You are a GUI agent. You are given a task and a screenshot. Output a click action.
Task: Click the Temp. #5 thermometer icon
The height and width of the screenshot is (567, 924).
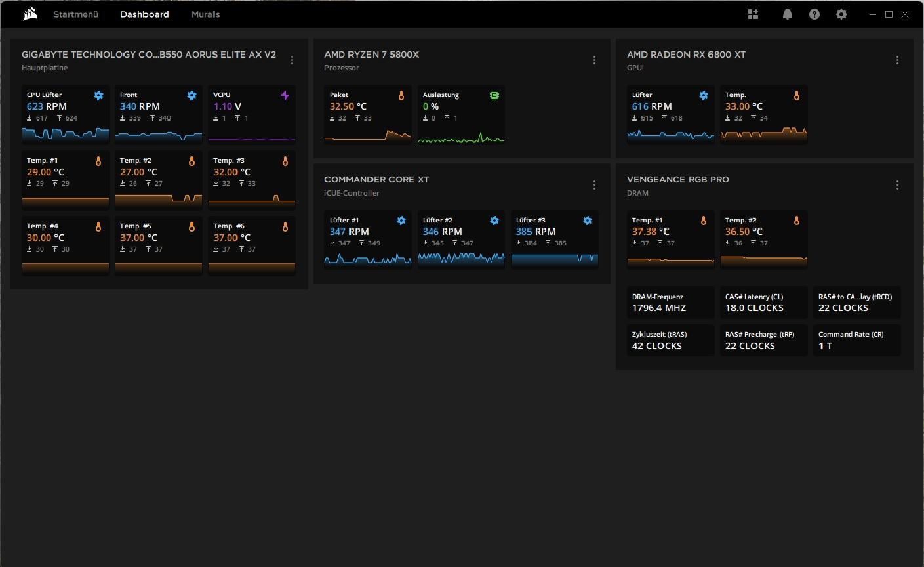[x=191, y=226]
